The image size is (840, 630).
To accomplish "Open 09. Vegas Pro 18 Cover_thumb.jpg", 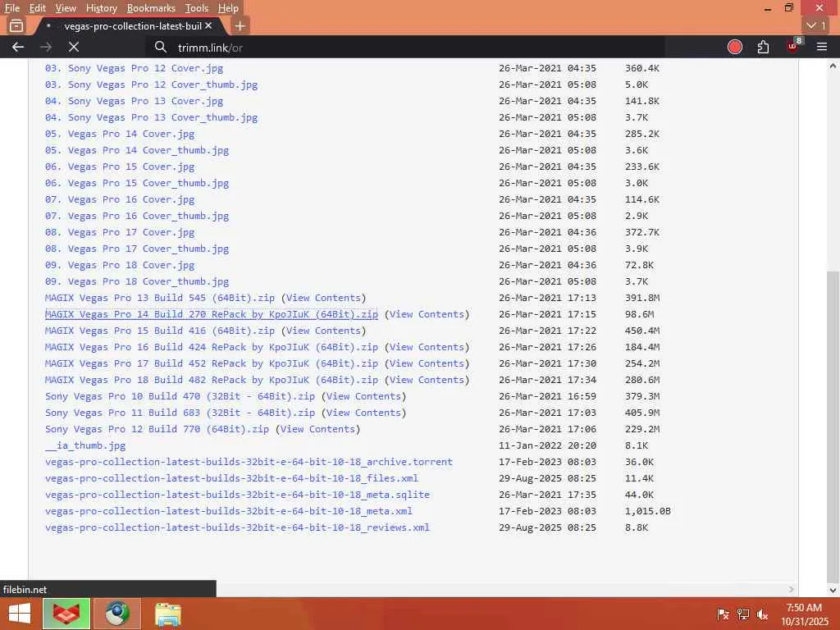I will coord(137,281).
